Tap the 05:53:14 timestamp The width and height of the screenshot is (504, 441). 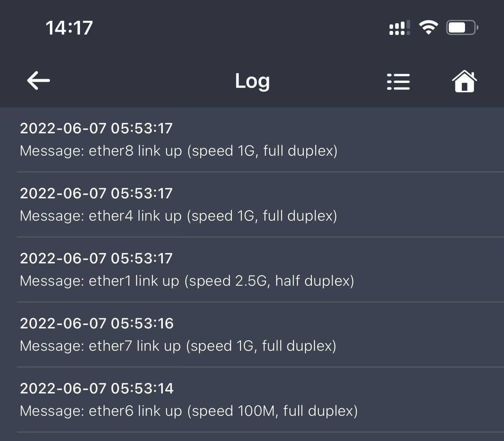[x=97, y=389]
